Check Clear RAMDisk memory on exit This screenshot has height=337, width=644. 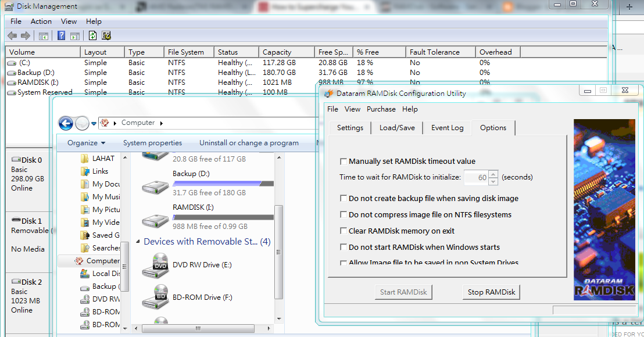(x=344, y=231)
